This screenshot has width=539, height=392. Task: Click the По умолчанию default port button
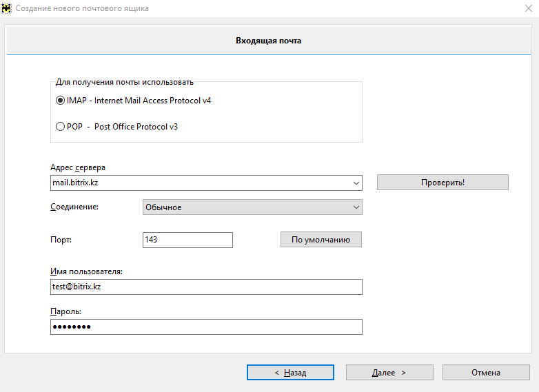321,240
